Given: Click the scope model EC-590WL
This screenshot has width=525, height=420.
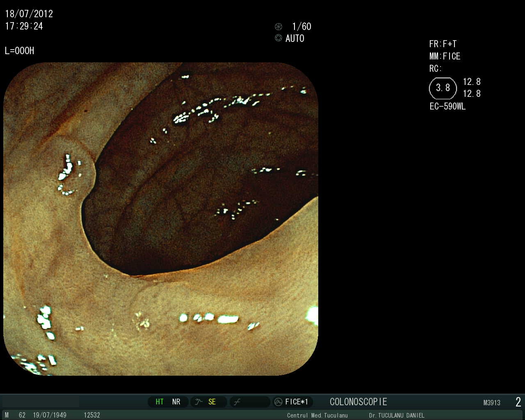Looking at the screenshot, I should click(447, 106).
